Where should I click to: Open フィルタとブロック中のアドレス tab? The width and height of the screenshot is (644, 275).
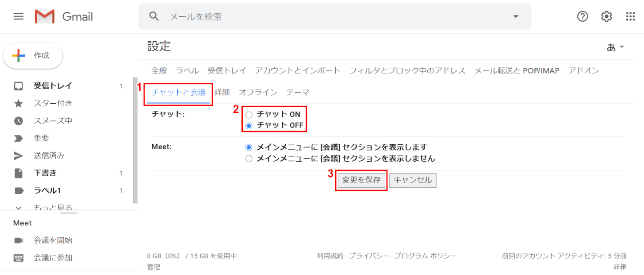click(x=407, y=70)
